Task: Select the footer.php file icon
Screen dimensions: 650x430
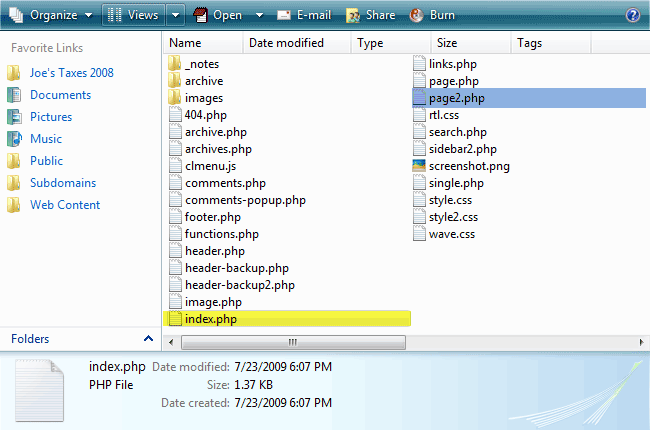Action: [175, 216]
